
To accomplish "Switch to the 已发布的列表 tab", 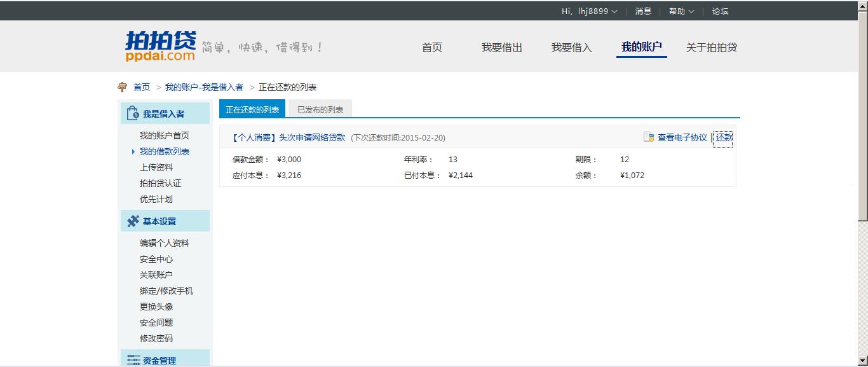I will (320, 109).
